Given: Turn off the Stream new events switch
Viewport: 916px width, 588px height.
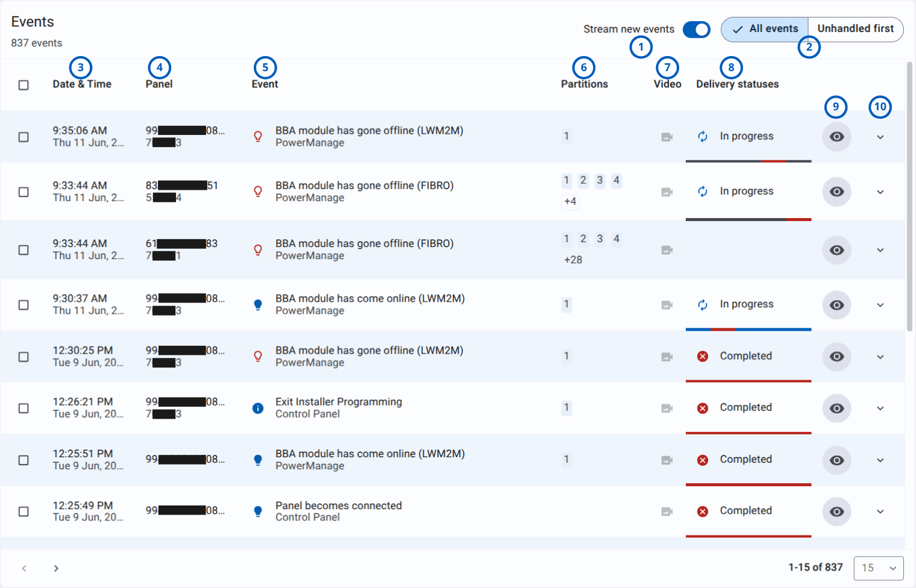Looking at the screenshot, I should [x=697, y=30].
